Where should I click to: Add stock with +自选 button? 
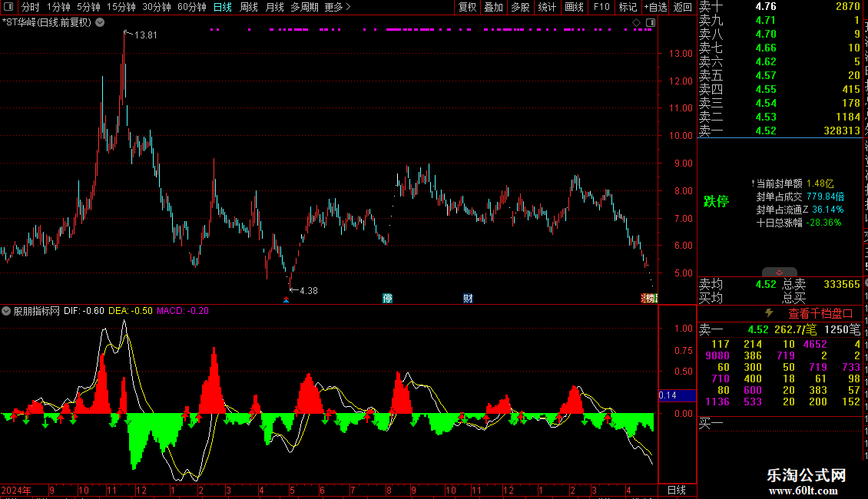(655, 7)
